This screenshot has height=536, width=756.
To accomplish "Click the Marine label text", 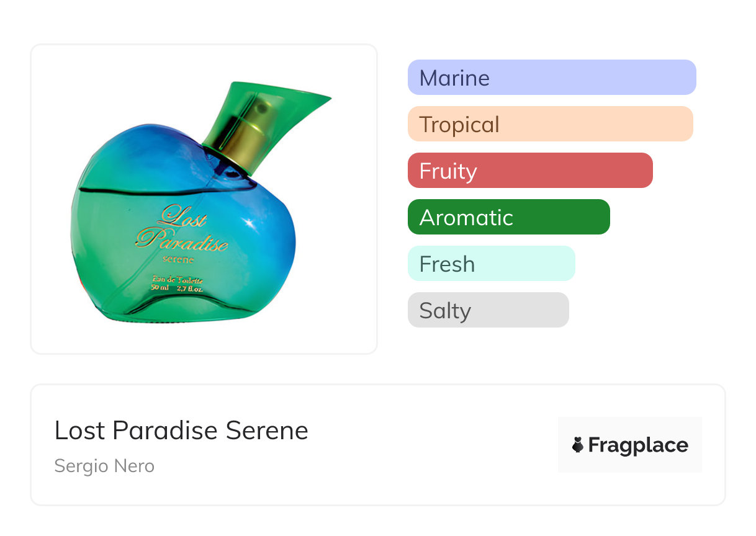I will 454,78.
